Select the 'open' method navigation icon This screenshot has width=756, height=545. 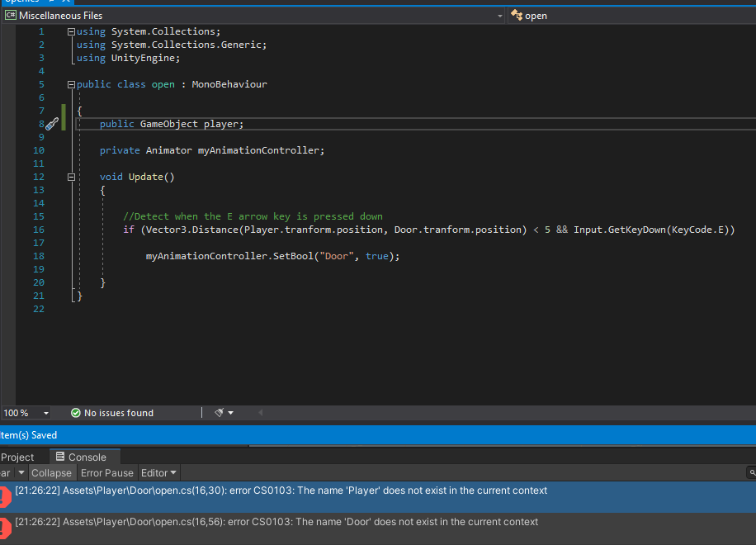pos(517,15)
